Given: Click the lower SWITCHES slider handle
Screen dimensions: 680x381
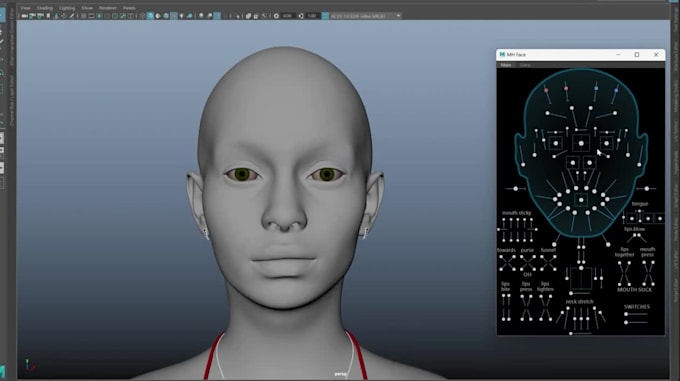Looking at the screenshot, I should coord(626,322).
